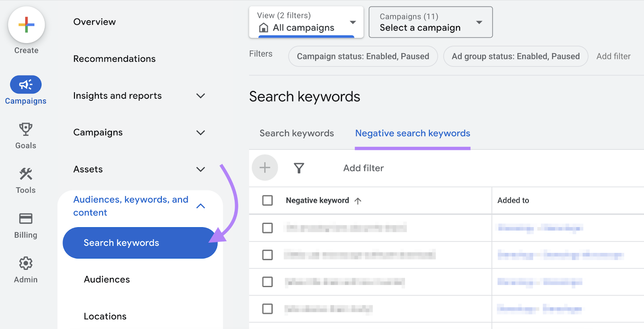Open Overview page
Screen dimensions: 644x329
[95, 22]
